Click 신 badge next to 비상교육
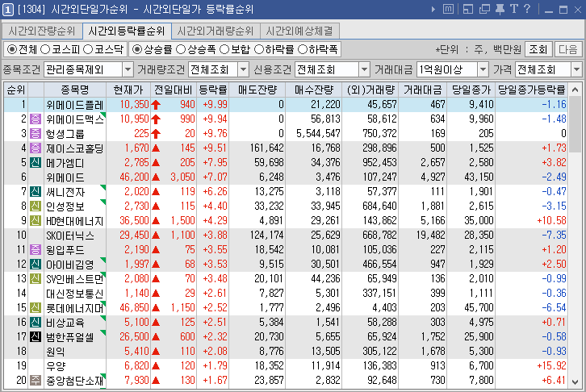The height and width of the screenshot is (392, 586). pos(36,322)
